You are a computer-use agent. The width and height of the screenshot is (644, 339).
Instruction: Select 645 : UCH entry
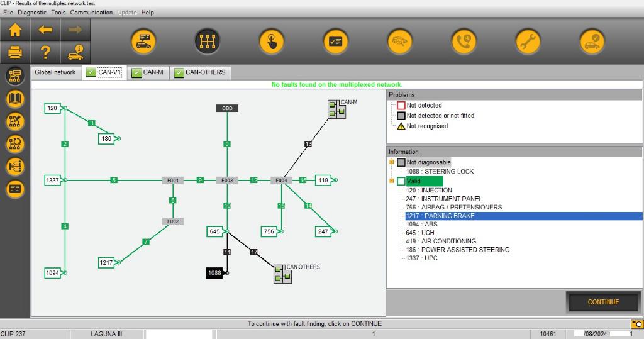pos(419,233)
